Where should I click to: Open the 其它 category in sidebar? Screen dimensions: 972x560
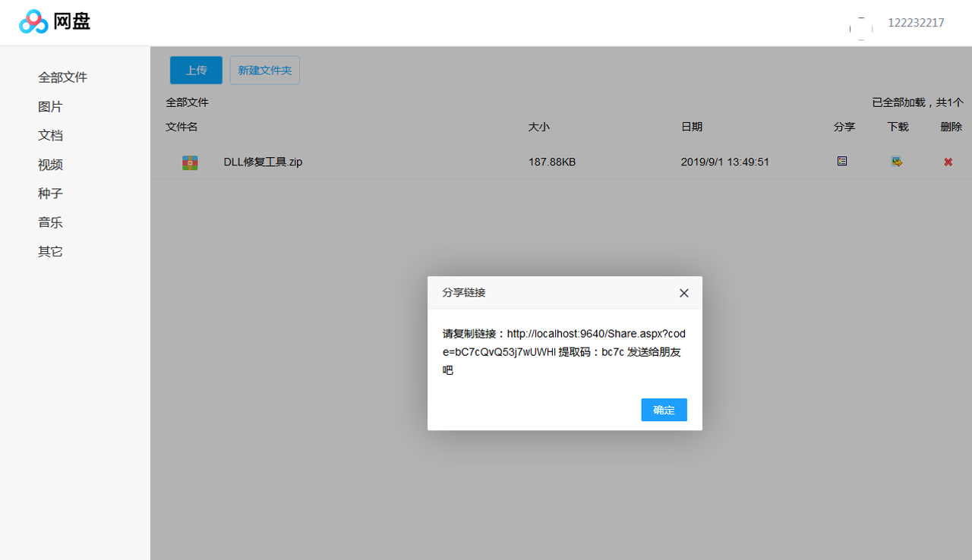point(50,251)
